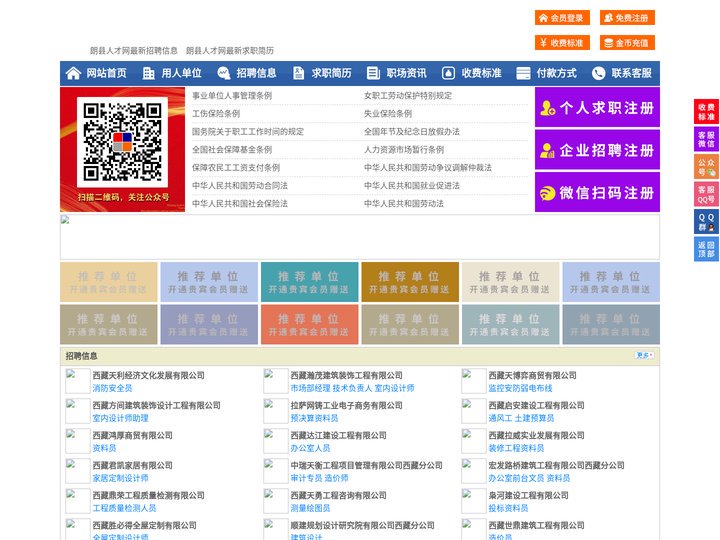Click the building icon beside 用人单位

tap(148, 73)
